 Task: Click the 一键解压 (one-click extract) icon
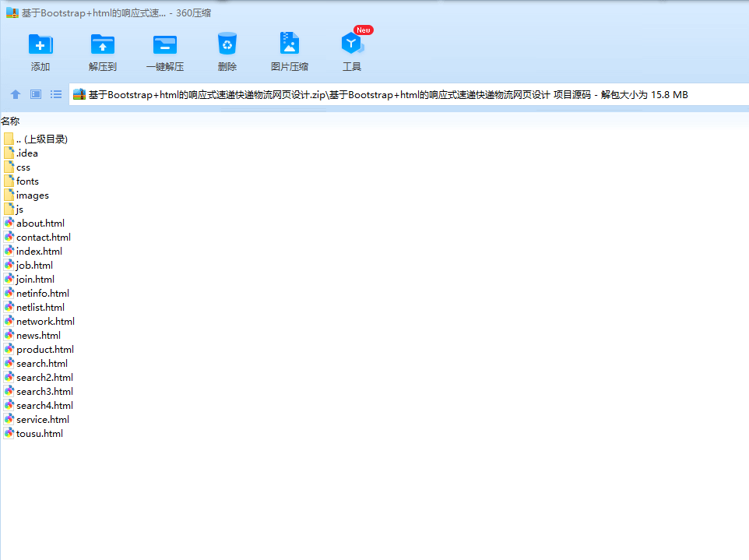point(165,44)
